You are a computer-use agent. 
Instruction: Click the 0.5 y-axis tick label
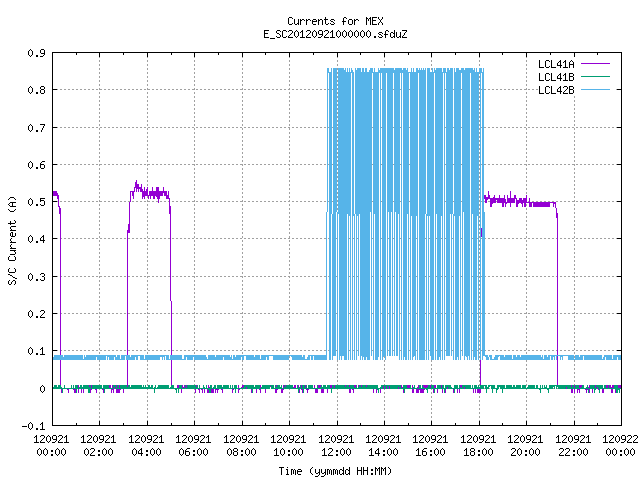coord(36,202)
